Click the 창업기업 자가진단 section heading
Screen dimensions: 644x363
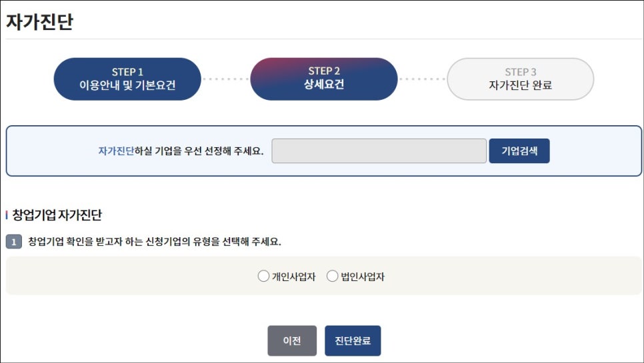(57, 215)
